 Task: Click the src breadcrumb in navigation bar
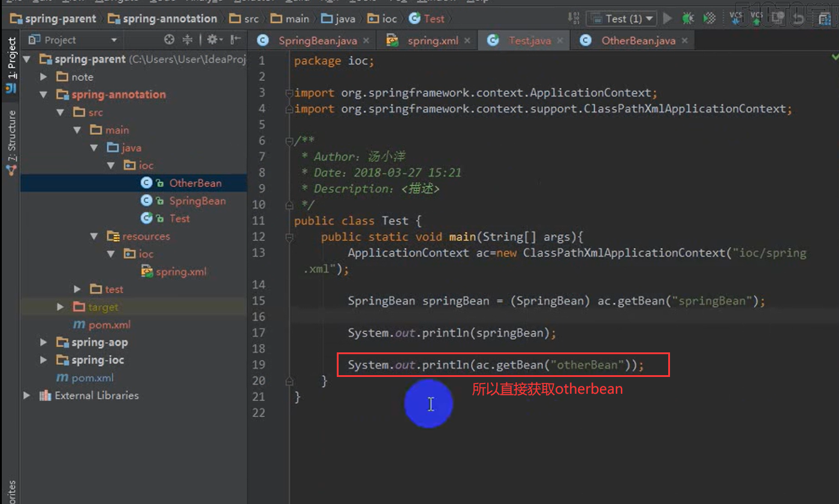[244, 19]
